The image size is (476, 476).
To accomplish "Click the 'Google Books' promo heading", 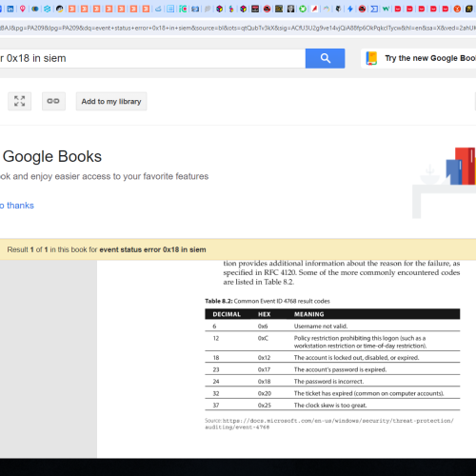I will click(x=52, y=156).
